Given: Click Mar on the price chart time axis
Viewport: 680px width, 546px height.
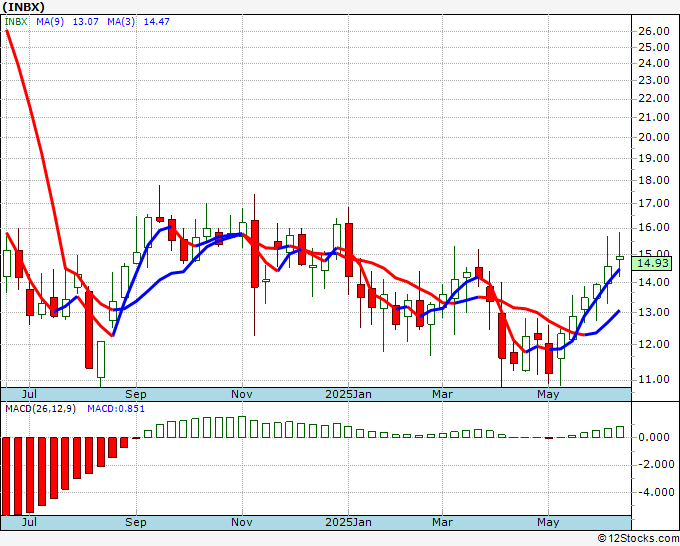Looking at the screenshot, I should point(442,394).
